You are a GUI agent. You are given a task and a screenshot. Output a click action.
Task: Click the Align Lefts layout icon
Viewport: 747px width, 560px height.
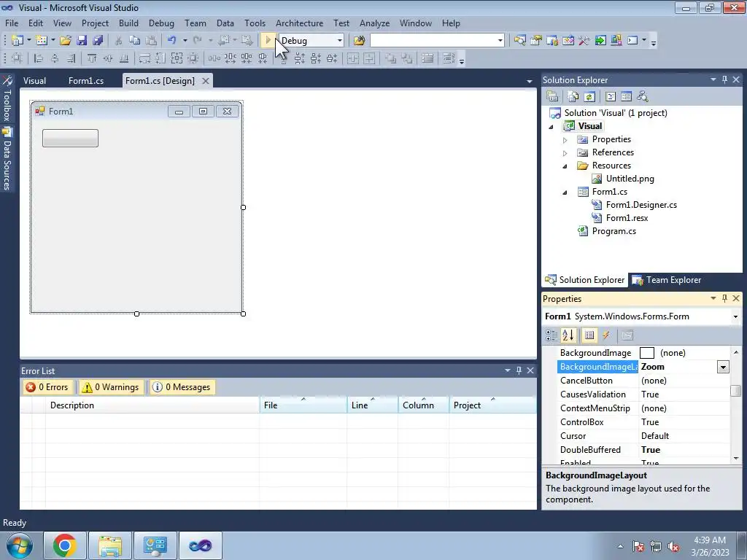[39, 58]
